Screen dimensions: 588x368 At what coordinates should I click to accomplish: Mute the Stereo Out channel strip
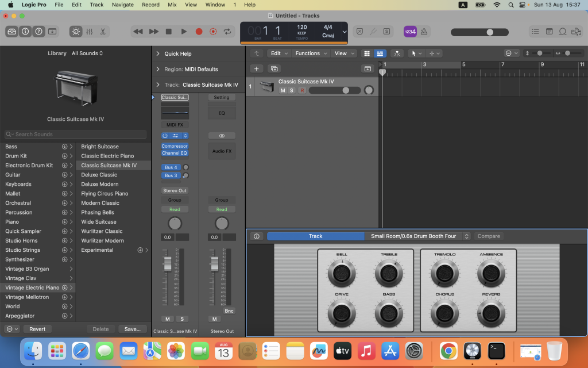point(215,319)
